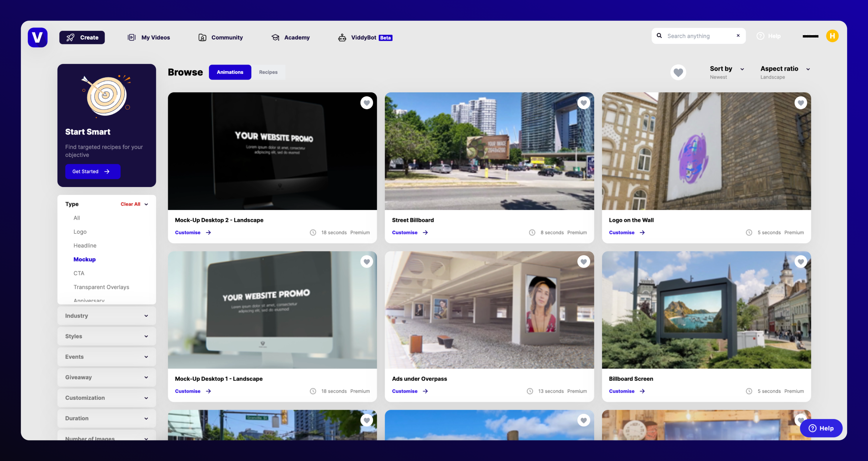Expand the Duration filter
This screenshot has width=868, height=461.
[106, 418]
